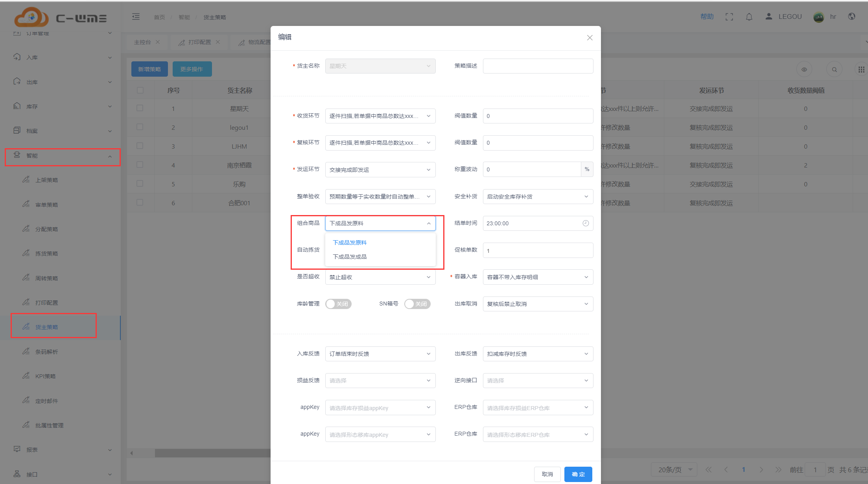Click the table horizontal scrollbar
The height and width of the screenshot is (484, 868).
[x=212, y=453]
